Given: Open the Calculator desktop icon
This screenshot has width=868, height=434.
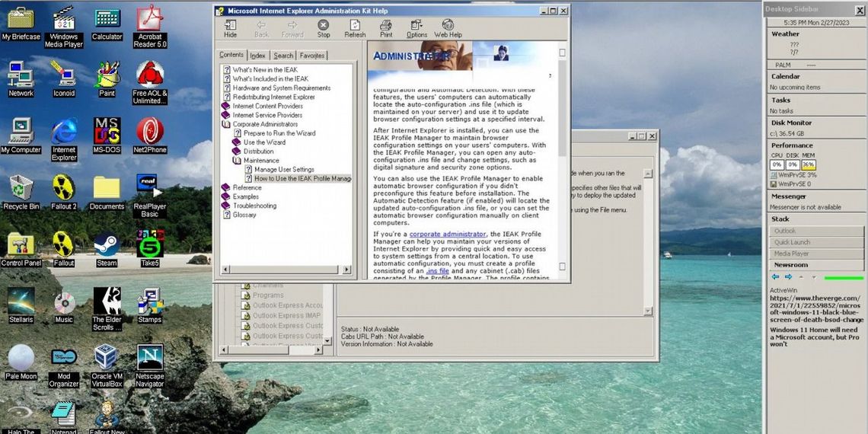Looking at the screenshot, I should [107, 24].
